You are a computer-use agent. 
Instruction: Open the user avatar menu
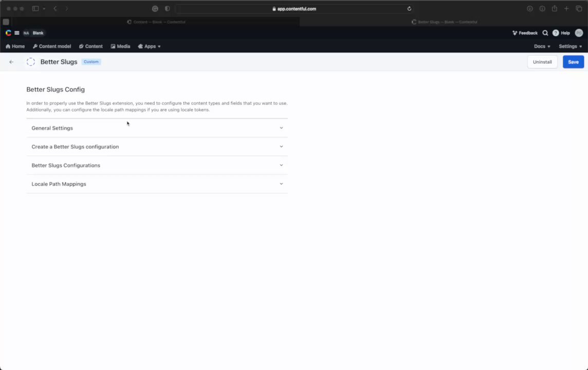coord(579,33)
